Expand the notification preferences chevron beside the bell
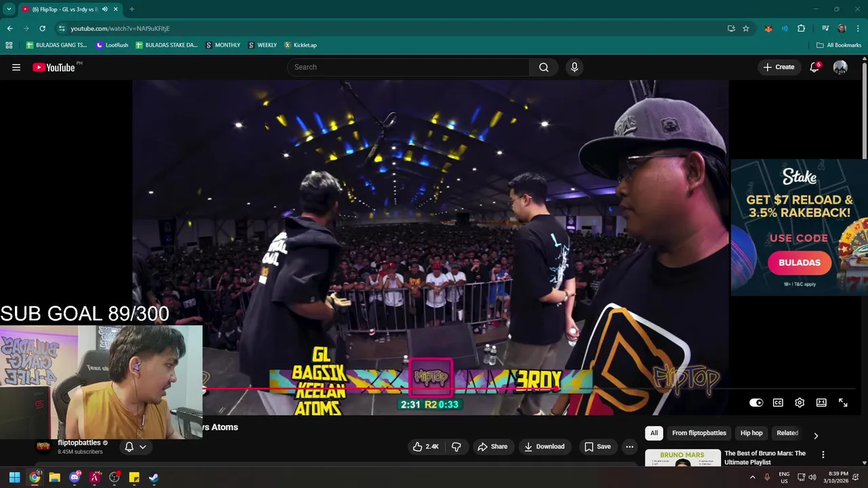 pos(142,447)
